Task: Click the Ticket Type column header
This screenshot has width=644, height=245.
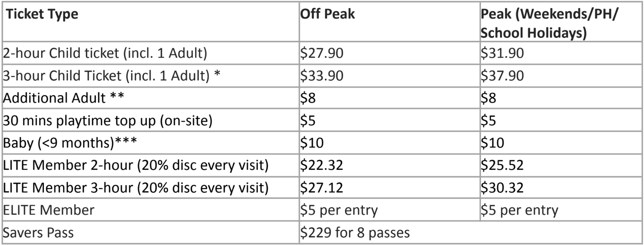Action: 42,15
